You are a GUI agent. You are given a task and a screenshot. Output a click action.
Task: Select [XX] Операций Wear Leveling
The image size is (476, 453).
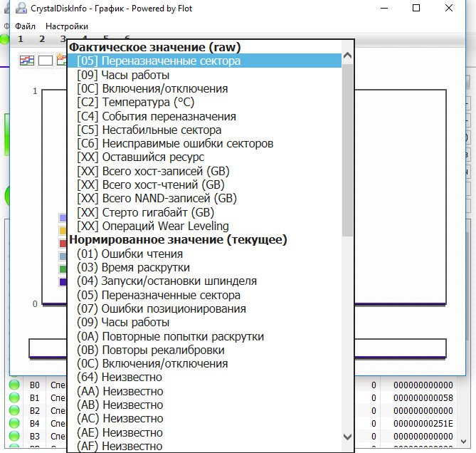click(204, 226)
